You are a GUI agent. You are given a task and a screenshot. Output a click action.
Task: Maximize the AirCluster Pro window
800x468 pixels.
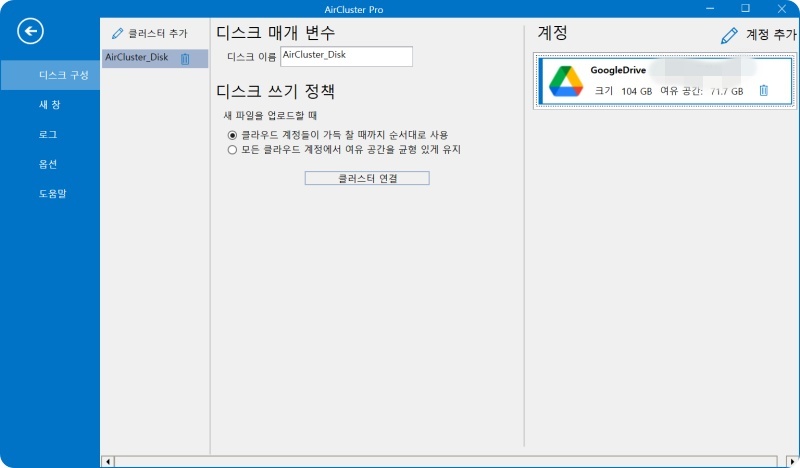745,9
